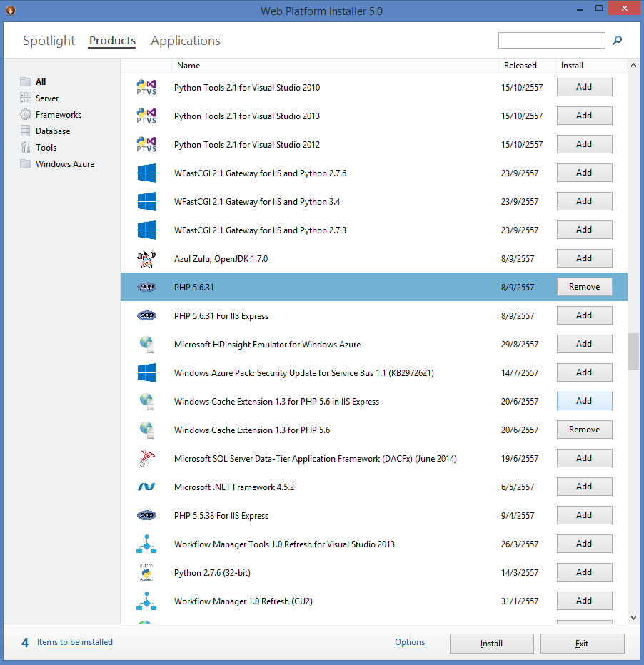Image resolution: width=644 pixels, height=665 pixels.
Task: Click the SQL Server DACFx icon
Action: coord(146,459)
